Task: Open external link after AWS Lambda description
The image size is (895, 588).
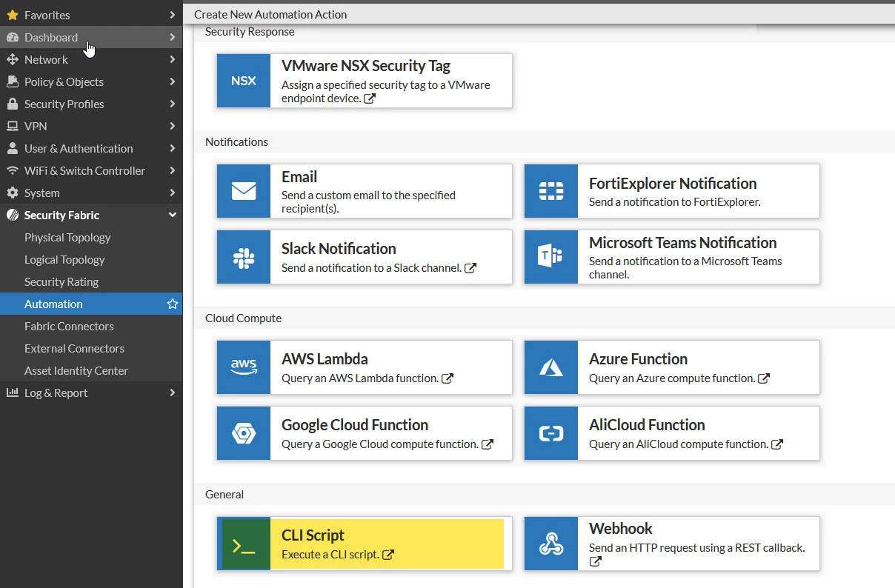Action: [x=447, y=378]
